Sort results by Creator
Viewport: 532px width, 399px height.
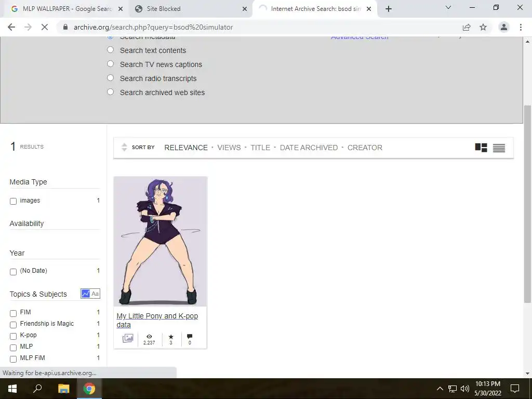click(365, 148)
